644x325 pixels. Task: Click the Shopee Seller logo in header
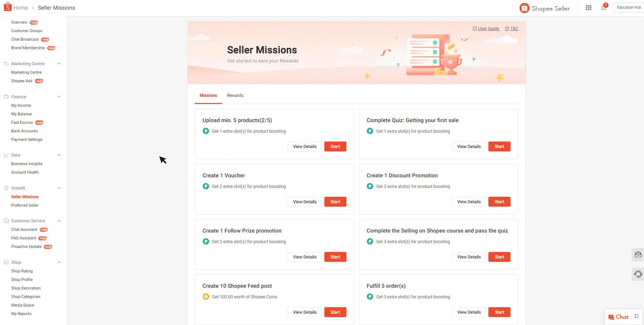(545, 8)
